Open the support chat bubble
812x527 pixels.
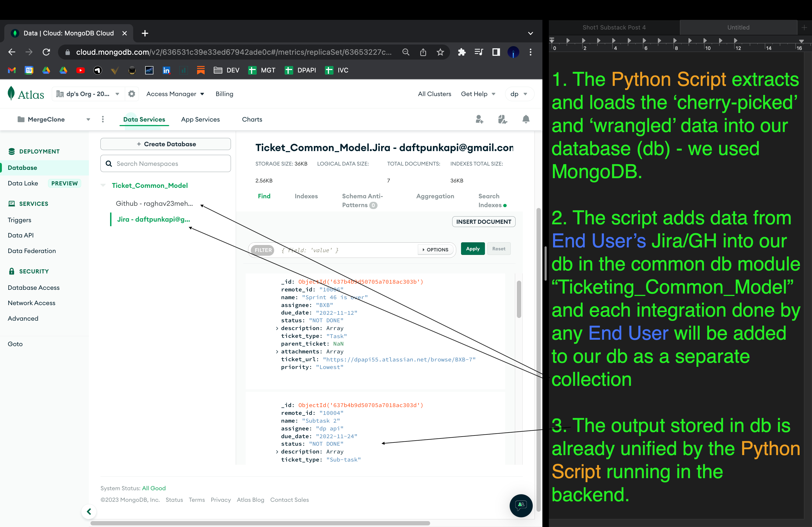coord(521,506)
